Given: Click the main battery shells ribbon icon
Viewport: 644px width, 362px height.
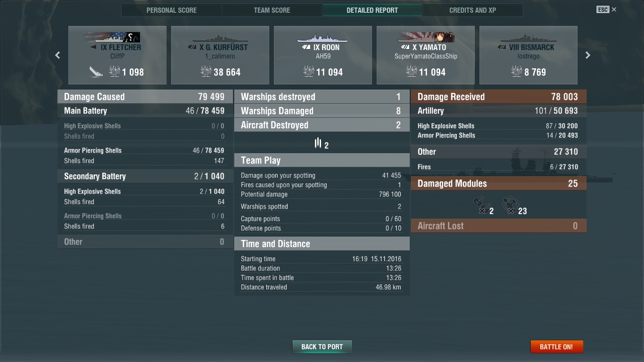Looking at the screenshot, I should (x=318, y=143).
